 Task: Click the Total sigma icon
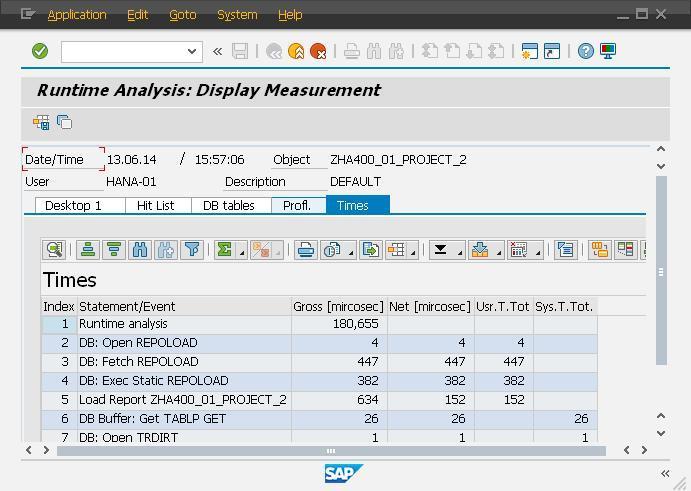point(225,250)
